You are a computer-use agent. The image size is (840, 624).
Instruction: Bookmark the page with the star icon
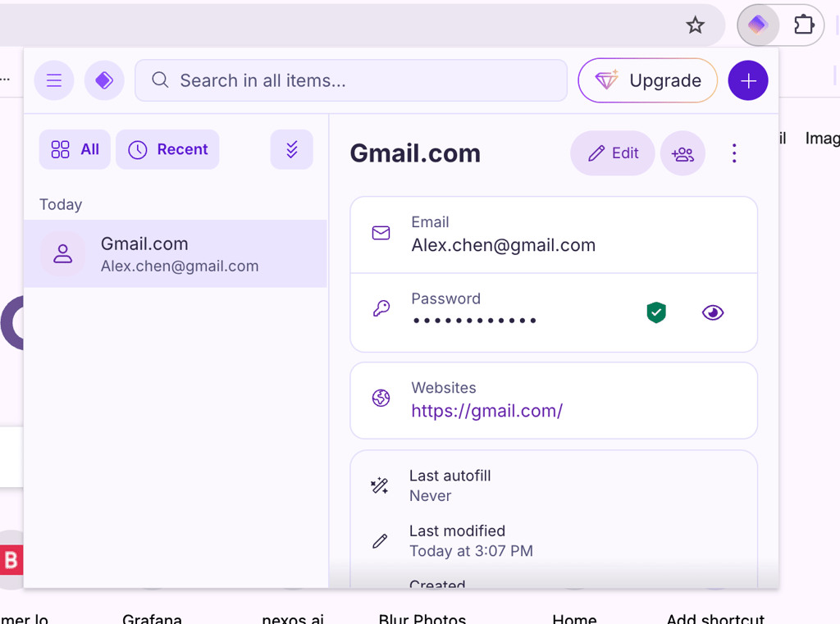pyautogui.click(x=696, y=25)
